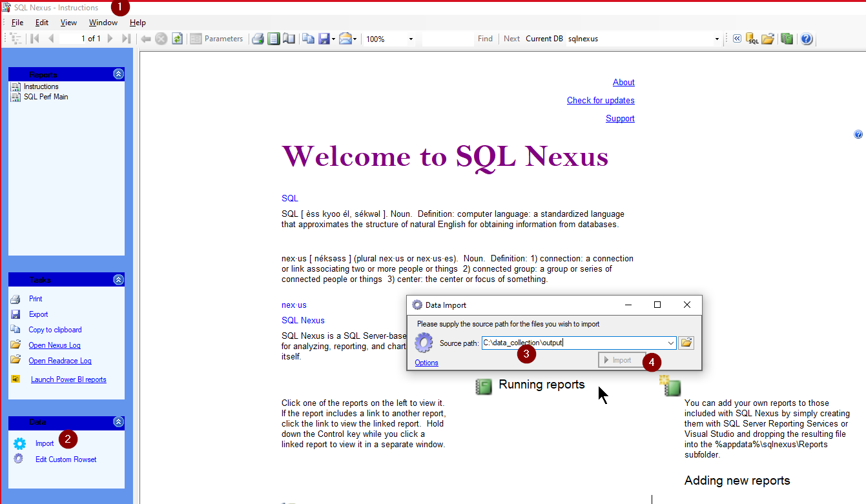Click the green Running reports icon
This screenshot has width=866, height=504.
[x=484, y=387]
